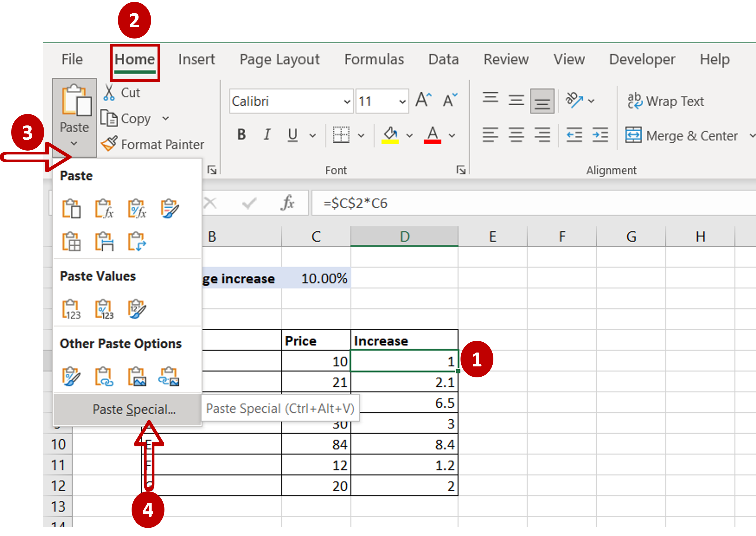Screen dimensions: 756x536
Task: Expand the Paste dropdown arrow under Paste
Action: click(74, 144)
